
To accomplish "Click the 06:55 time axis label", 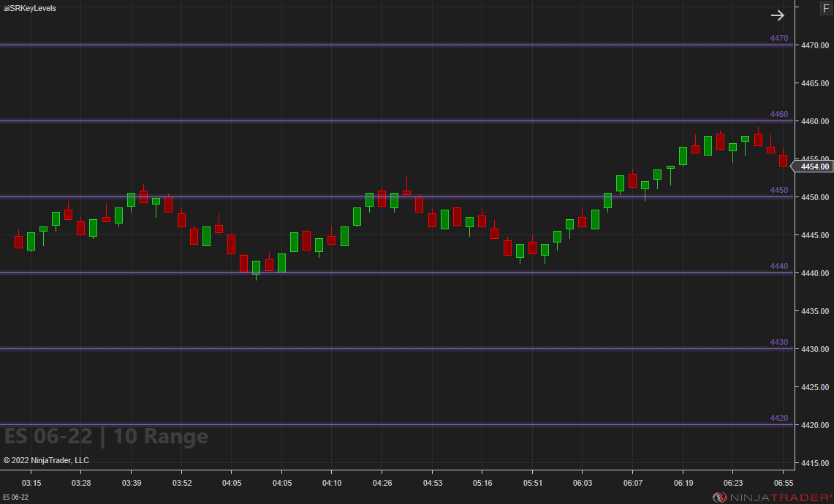I will click(x=784, y=483).
